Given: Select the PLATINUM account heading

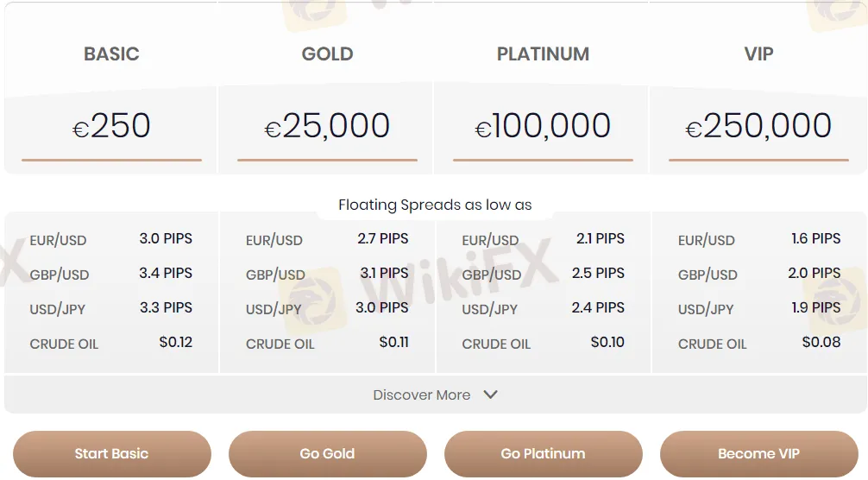Looking at the screenshot, I should pyautogui.click(x=543, y=54).
